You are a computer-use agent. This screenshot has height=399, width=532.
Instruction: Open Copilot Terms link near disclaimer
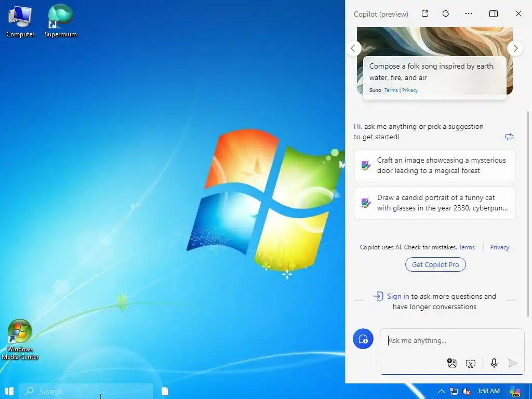tap(467, 247)
